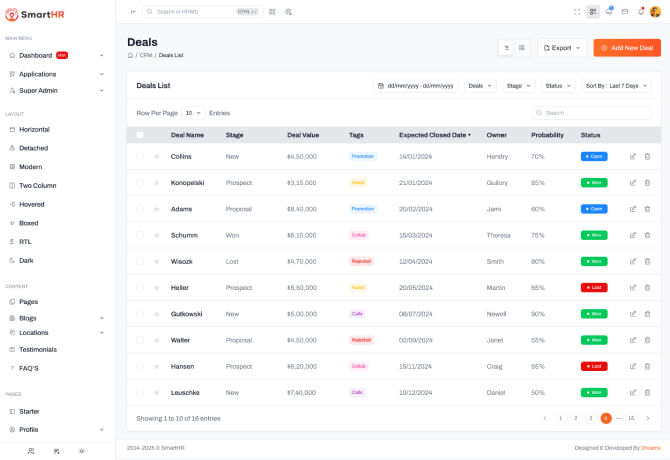The image size is (670, 460).
Task: Expand the Stage filter dropdown
Action: pos(519,86)
